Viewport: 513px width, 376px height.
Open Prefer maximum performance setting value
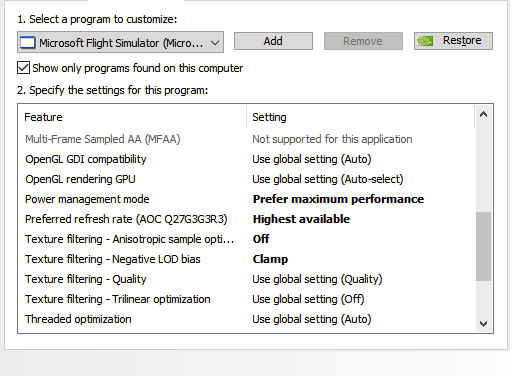click(338, 199)
